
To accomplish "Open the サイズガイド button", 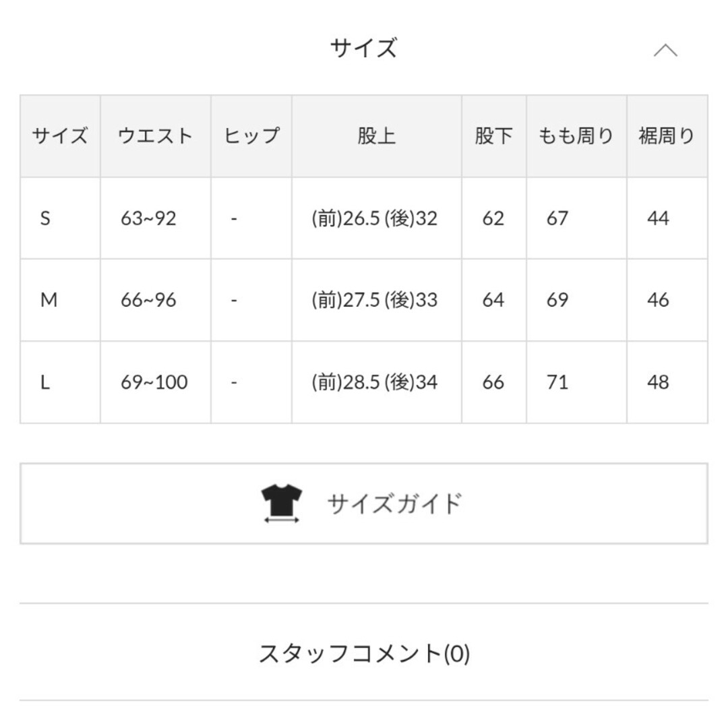I will point(364,504).
